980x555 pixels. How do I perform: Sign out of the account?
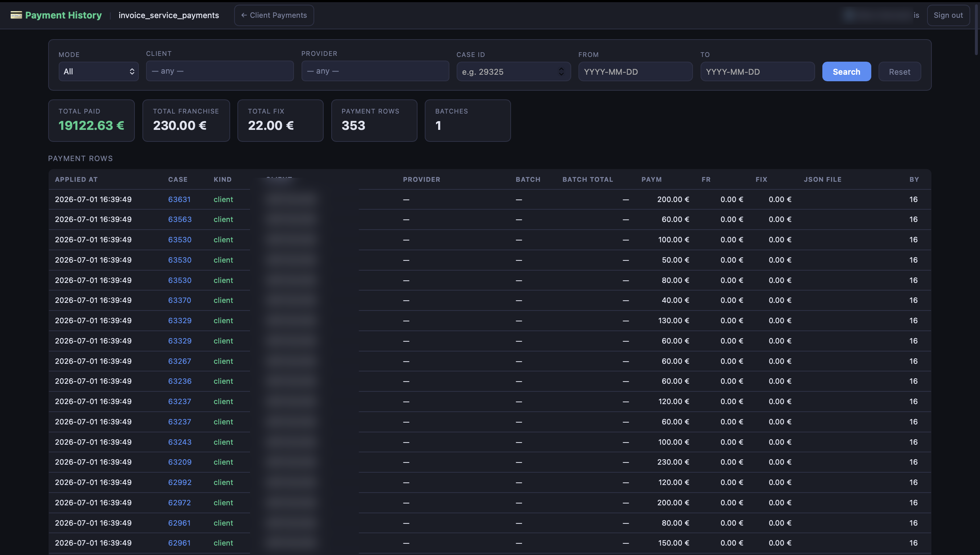948,15
